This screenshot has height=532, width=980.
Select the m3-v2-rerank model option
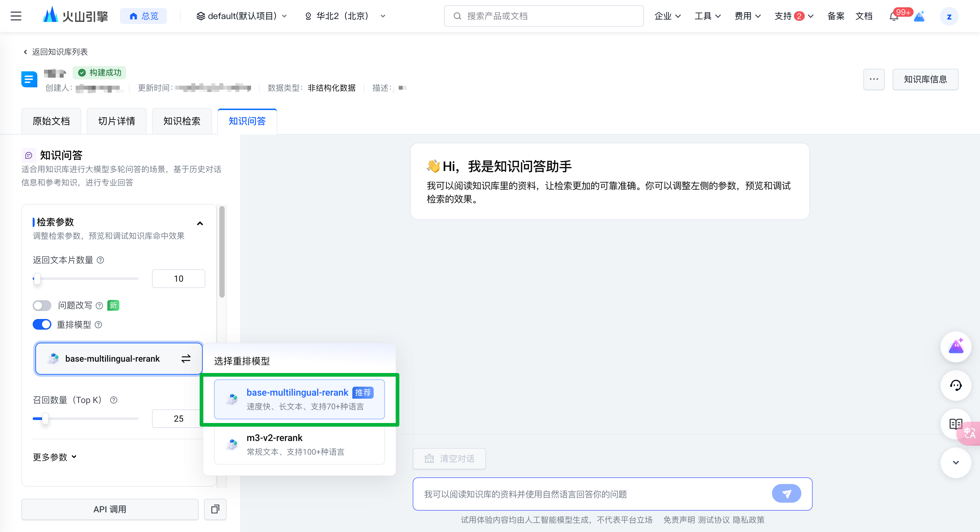(299, 444)
